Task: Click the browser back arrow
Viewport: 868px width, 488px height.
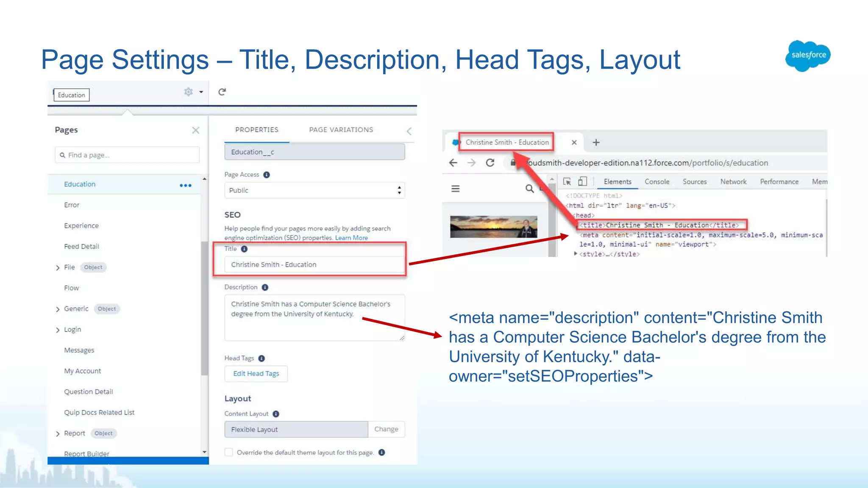Action: tap(453, 163)
